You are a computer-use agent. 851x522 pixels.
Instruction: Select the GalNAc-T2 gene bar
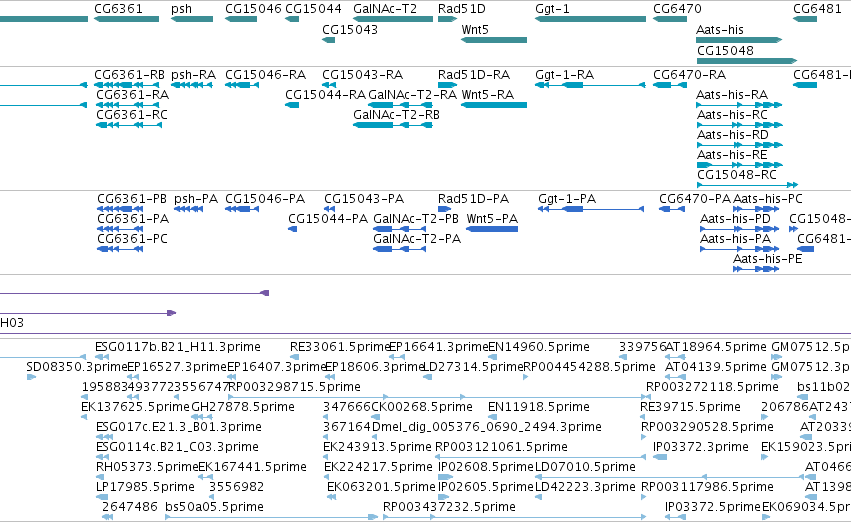pos(393,19)
